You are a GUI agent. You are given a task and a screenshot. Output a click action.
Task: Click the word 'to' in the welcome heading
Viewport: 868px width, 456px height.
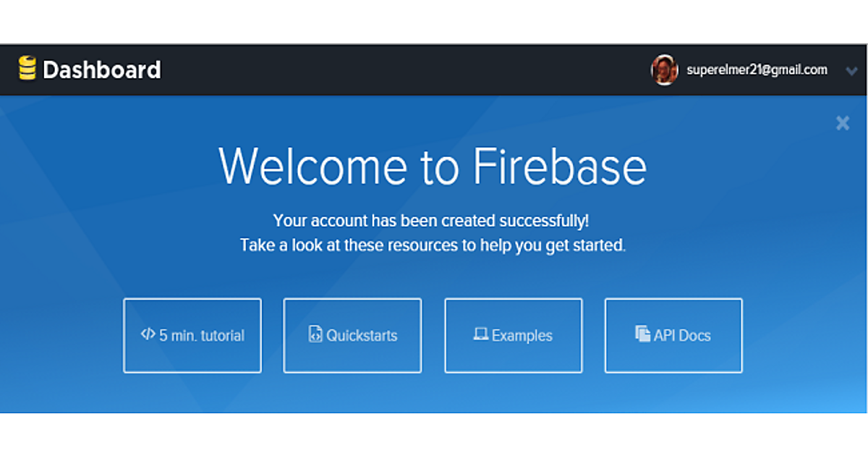439,168
